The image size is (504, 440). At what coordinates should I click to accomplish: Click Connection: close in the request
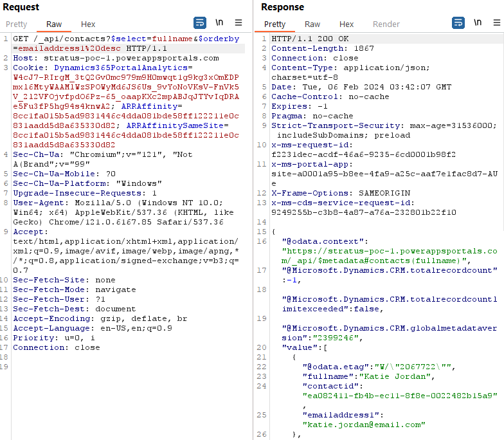click(x=57, y=347)
